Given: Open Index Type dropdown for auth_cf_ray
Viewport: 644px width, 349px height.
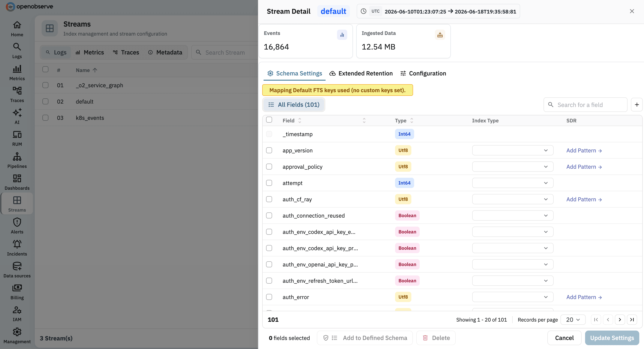Looking at the screenshot, I should 512,199.
